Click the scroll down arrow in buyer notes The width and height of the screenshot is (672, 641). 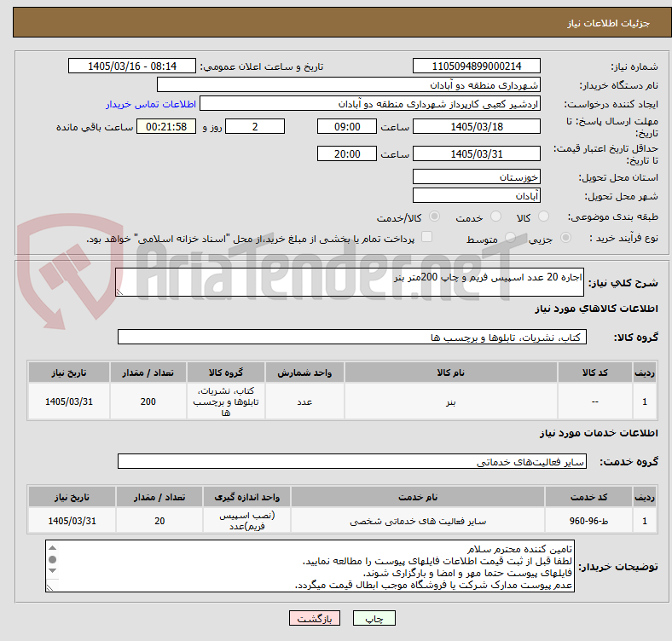click(52, 571)
